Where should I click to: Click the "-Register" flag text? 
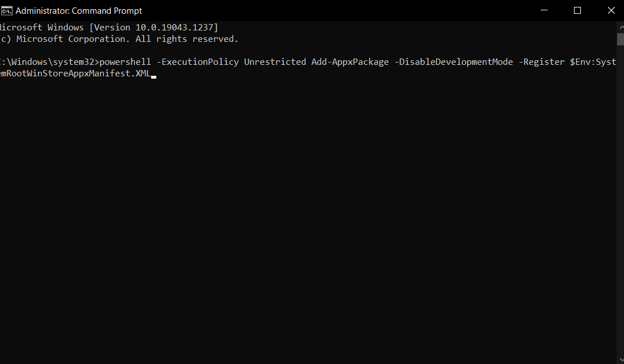click(x=542, y=62)
